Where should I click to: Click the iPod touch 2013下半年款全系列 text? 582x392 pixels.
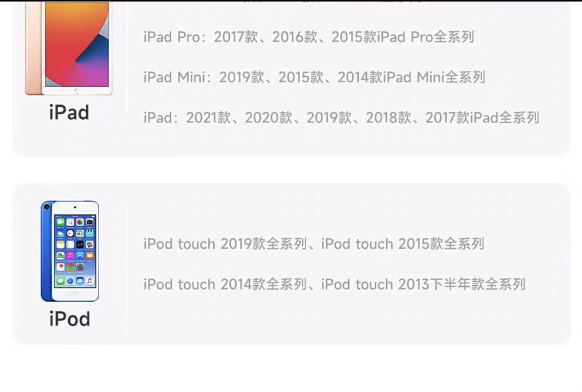click(x=423, y=285)
